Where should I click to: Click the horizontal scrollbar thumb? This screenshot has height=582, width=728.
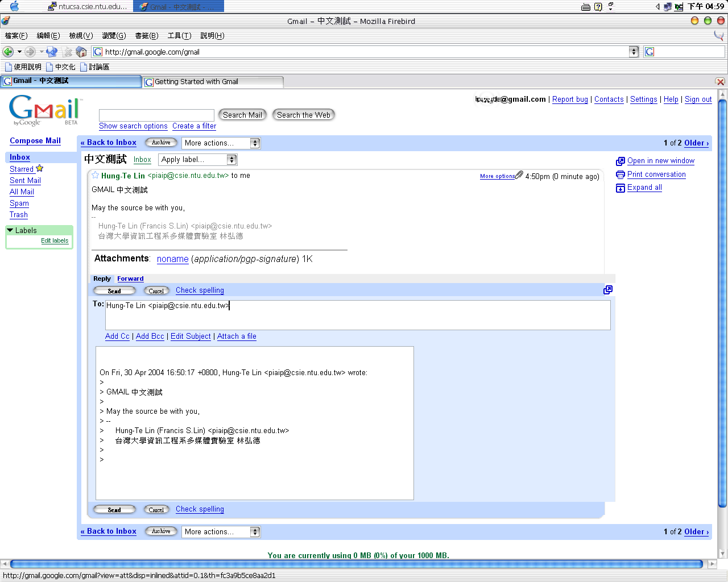tap(357, 564)
